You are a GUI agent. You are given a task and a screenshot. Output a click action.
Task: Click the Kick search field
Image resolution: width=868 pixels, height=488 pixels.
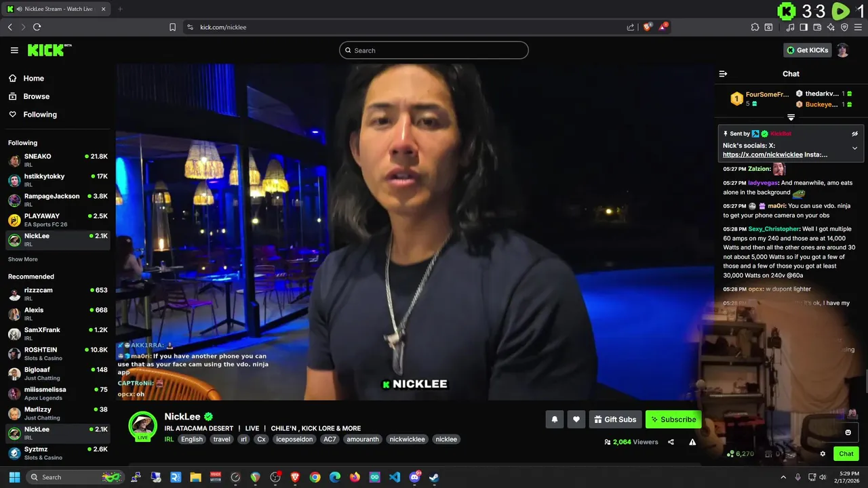click(x=434, y=50)
